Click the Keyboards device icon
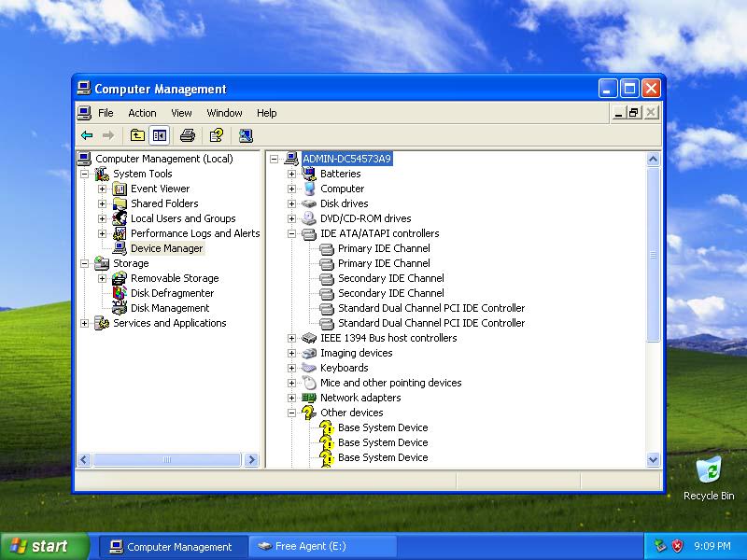Viewport: 747px width, 560px height. click(x=309, y=368)
